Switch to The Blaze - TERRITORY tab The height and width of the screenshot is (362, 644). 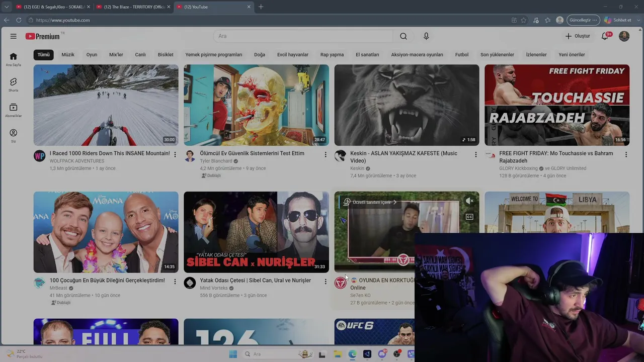134,7
